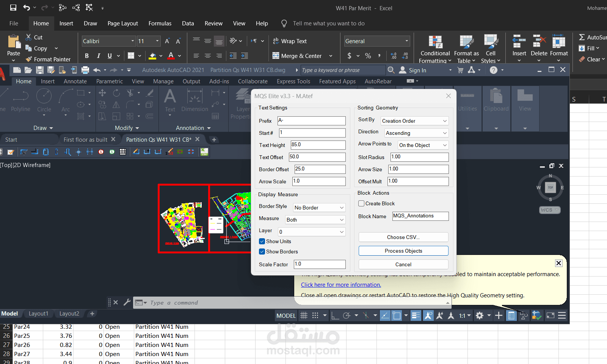Viewport: 607px width, 364px height.
Task: Switch to AutoCAD Annotate ribbon tab
Action: click(x=75, y=81)
